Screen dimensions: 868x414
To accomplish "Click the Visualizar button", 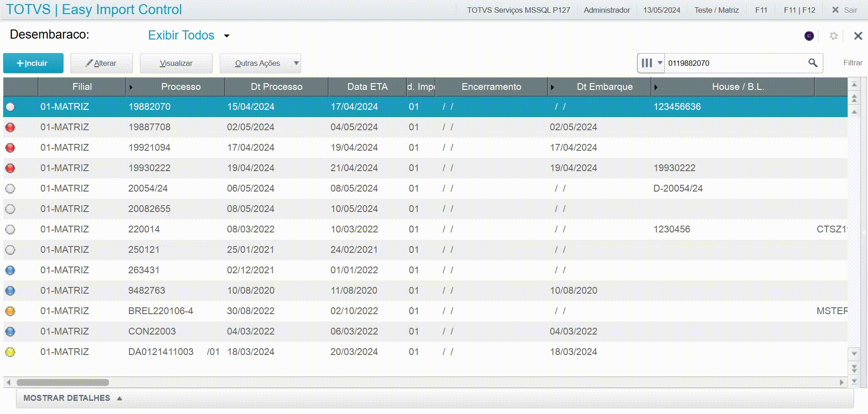I will click(176, 63).
